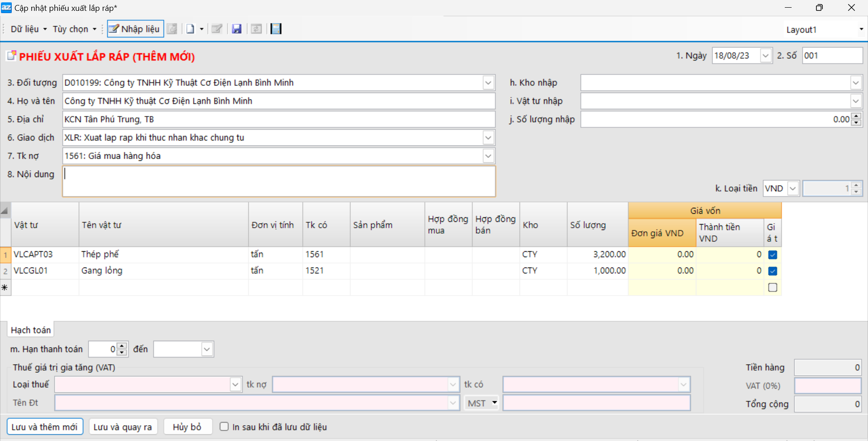Screen dimensions: 868x441
Task: Increase the Hạn thanh toán spinner value
Action: click(x=122, y=346)
